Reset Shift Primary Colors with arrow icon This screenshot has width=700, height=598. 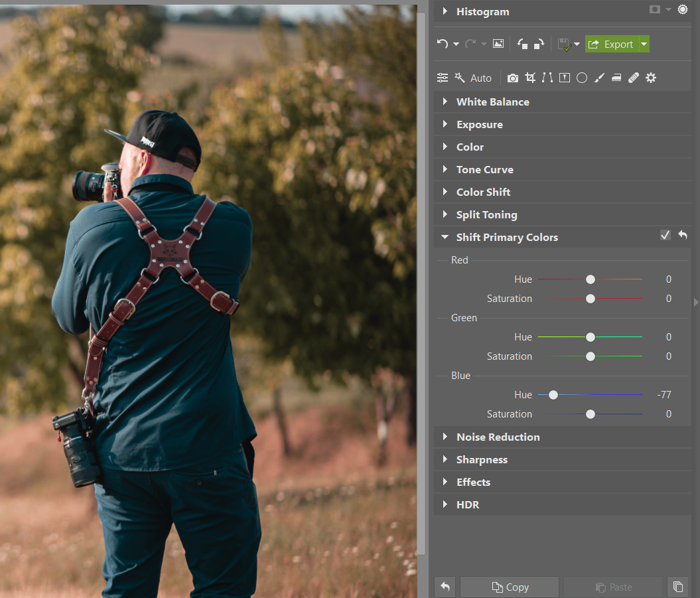(x=683, y=234)
